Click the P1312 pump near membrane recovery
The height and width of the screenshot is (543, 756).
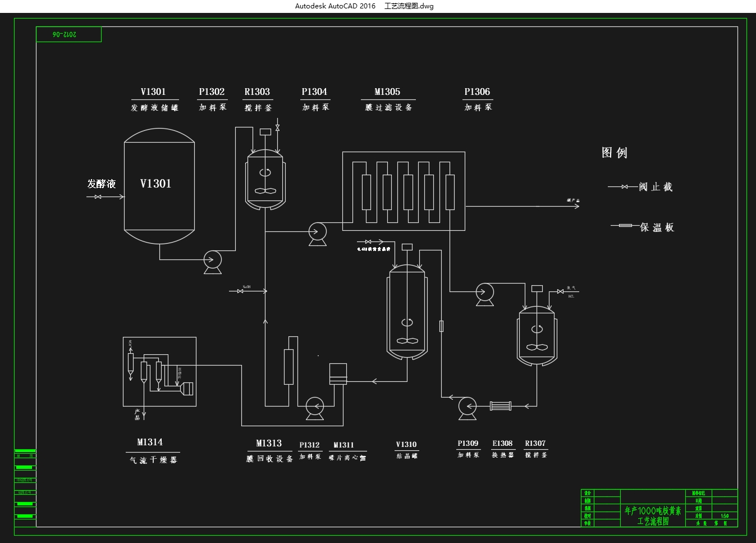pos(315,408)
